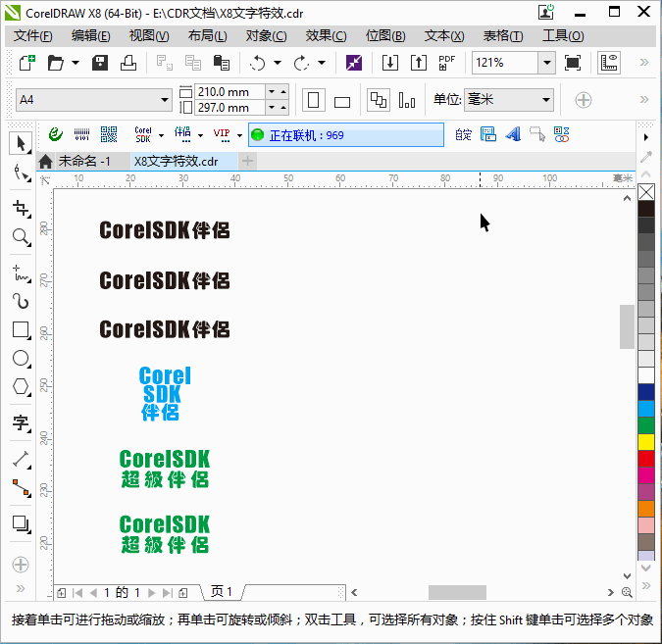Select the Pick tool in toolbox
Screen dimensions: 662x644
pos(20,143)
